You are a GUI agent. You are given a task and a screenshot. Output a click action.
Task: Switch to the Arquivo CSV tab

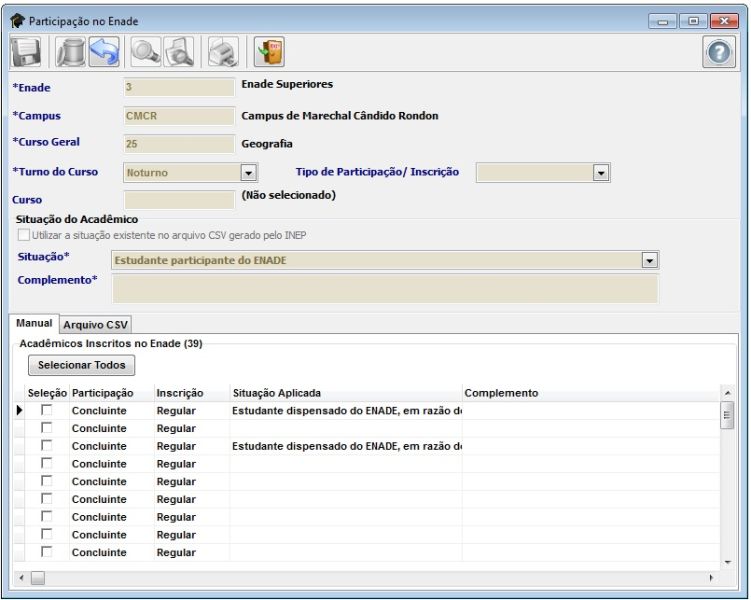click(x=96, y=325)
